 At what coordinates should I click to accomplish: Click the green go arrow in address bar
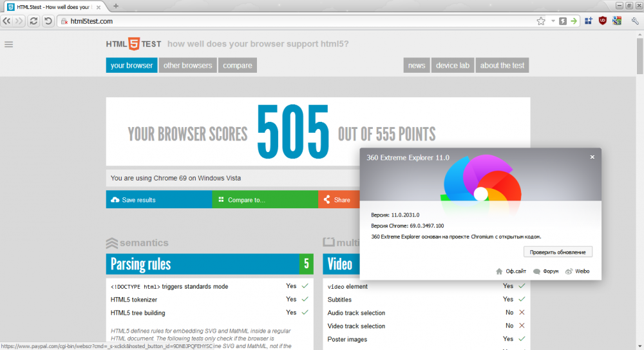[574, 21]
